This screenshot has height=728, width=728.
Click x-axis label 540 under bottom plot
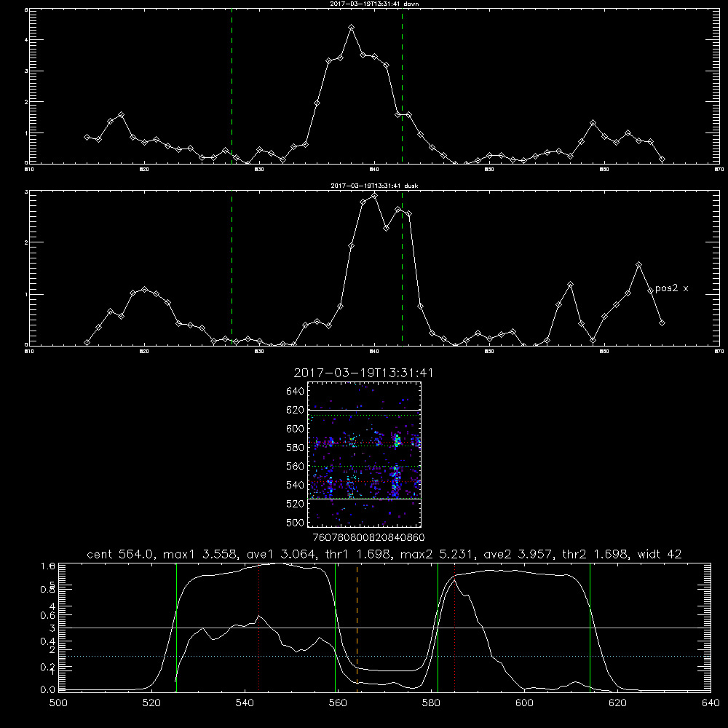pos(245,703)
